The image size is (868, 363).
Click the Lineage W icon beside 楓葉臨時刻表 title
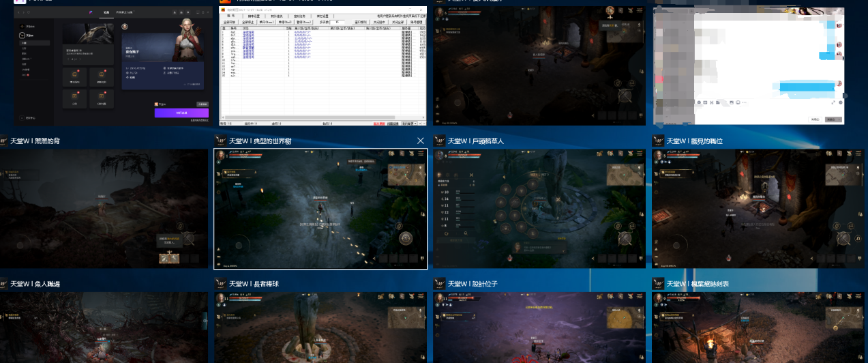[x=659, y=283]
